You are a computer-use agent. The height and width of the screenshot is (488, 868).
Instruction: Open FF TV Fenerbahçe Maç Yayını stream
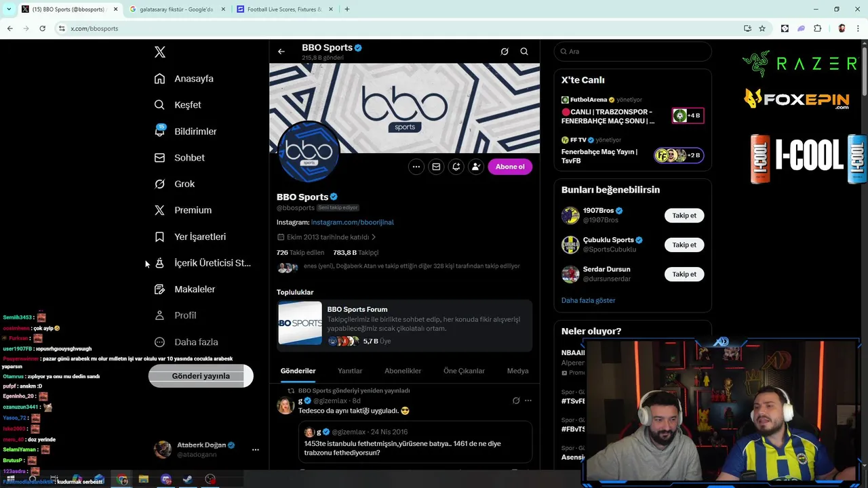(632, 150)
